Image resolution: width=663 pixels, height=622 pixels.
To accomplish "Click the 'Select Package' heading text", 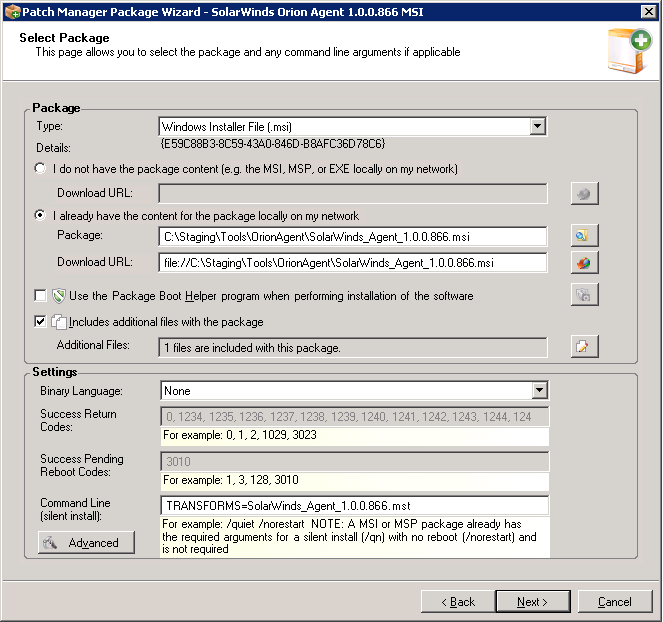I will tap(64, 38).
